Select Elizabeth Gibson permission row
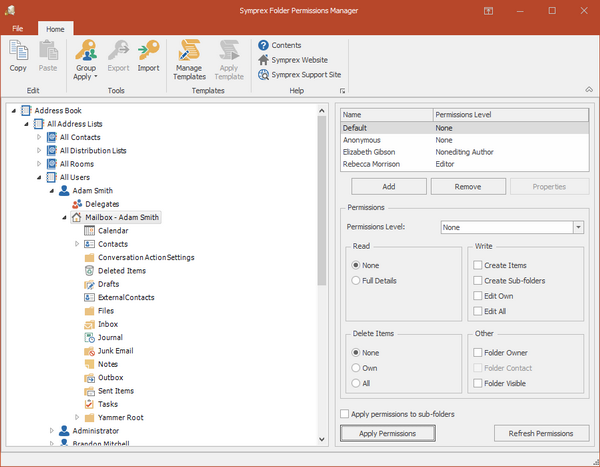Screen dimensions: 600x467 tap(465, 152)
